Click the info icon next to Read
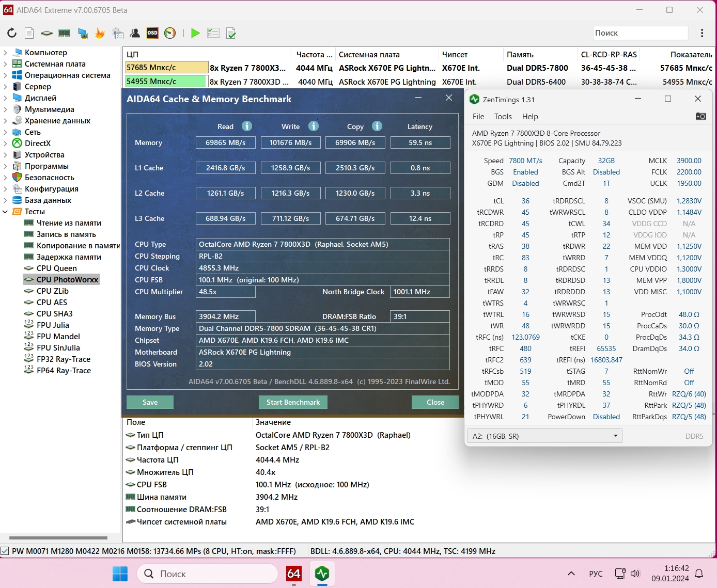 [x=247, y=126]
